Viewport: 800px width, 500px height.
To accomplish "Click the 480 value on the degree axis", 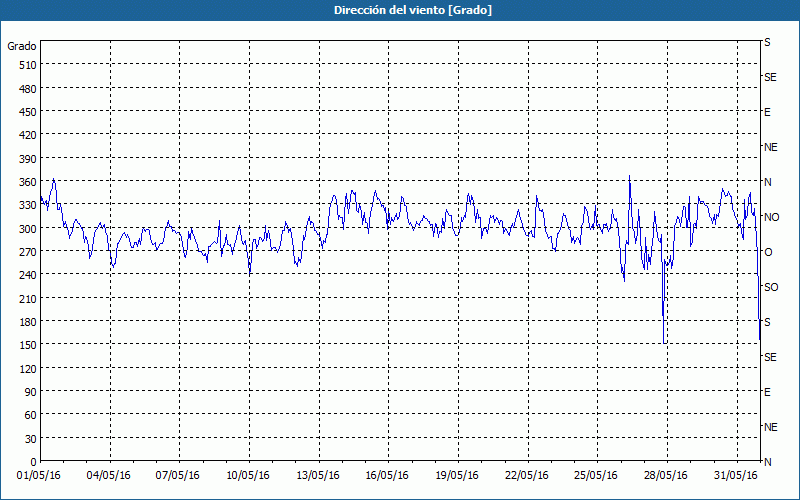I will click(28, 89).
